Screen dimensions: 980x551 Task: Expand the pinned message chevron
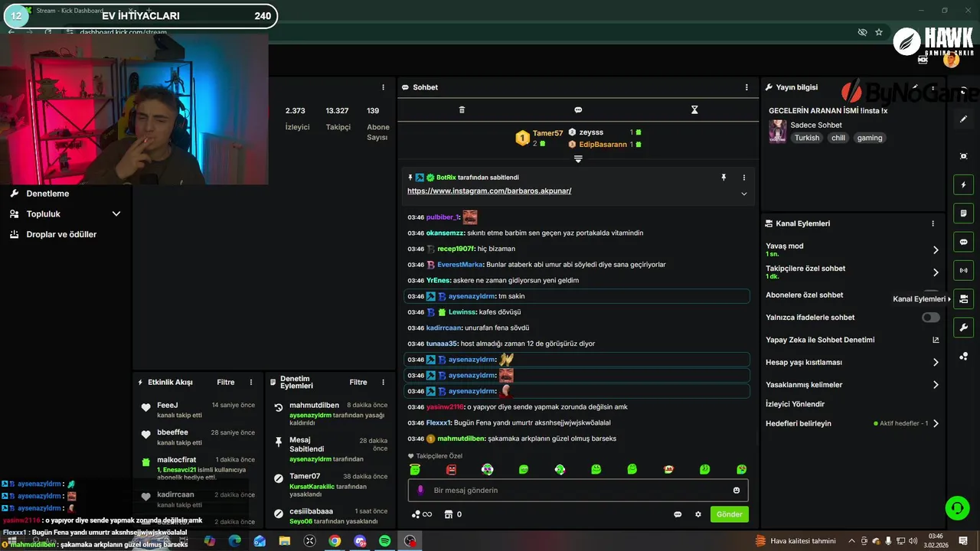pyautogui.click(x=743, y=194)
